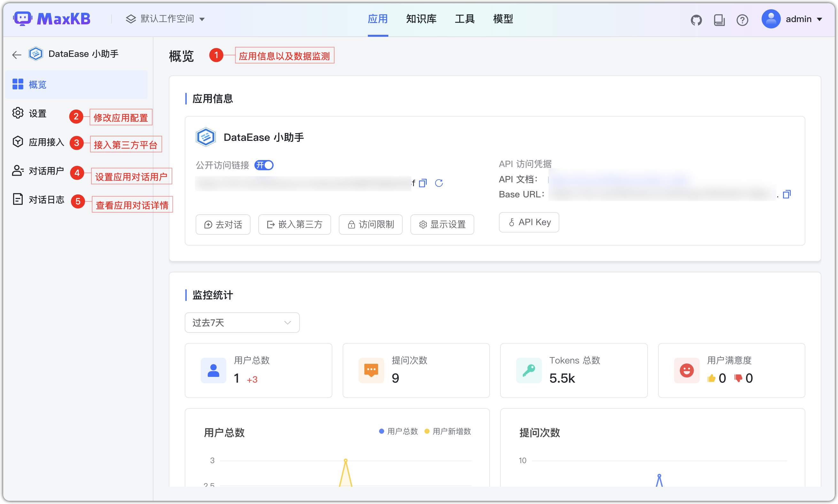Select the 模型 tab in top navigation
838x504 pixels.
coord(503,19)
